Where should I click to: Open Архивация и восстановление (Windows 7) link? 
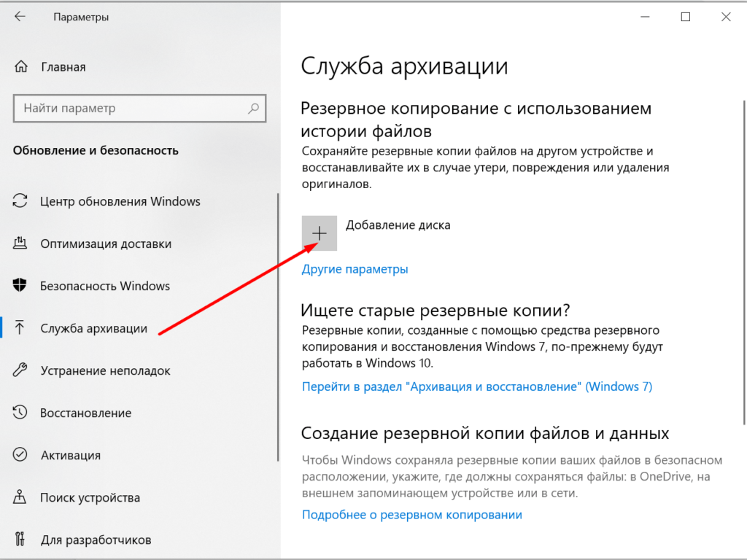(x=477, y=386)
